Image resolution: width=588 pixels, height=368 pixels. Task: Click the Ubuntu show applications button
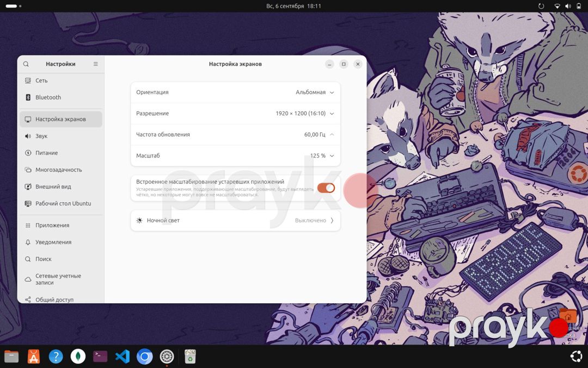pyautogui.click(x=576, y=357)
